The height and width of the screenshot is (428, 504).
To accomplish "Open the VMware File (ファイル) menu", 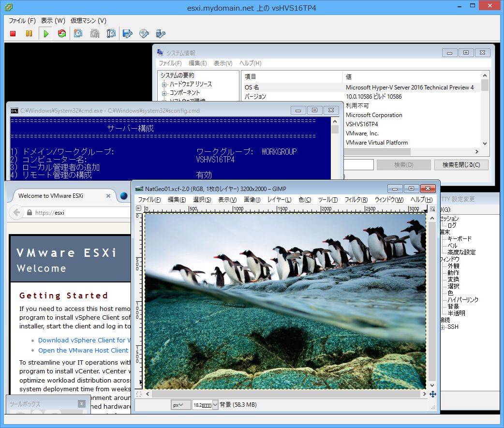I will pyautogui.click(x=22, y=21).
